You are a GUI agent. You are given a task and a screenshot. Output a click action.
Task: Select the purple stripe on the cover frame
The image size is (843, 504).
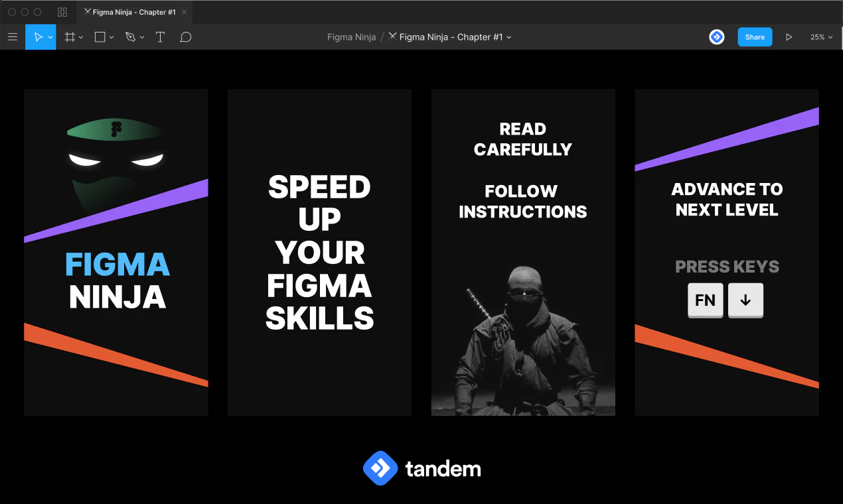pyautogui.click(x=116, y=211)
